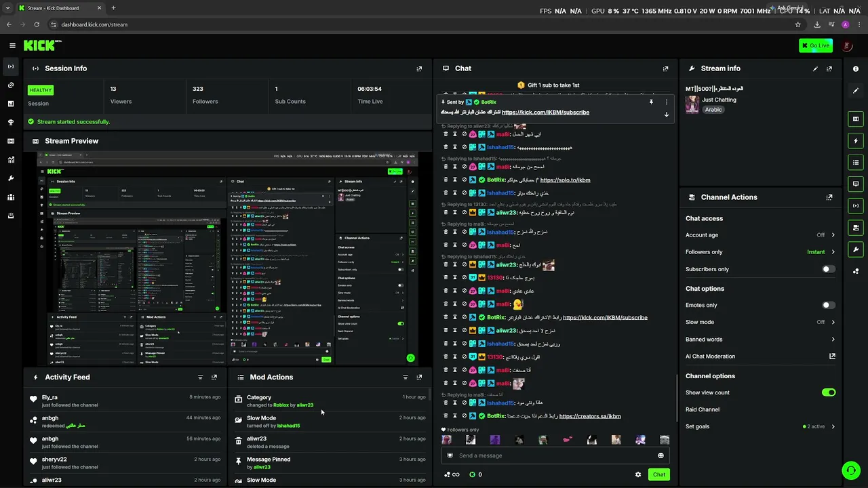
Task: Pop out the Stream info panel
Action: coord(829,68)
